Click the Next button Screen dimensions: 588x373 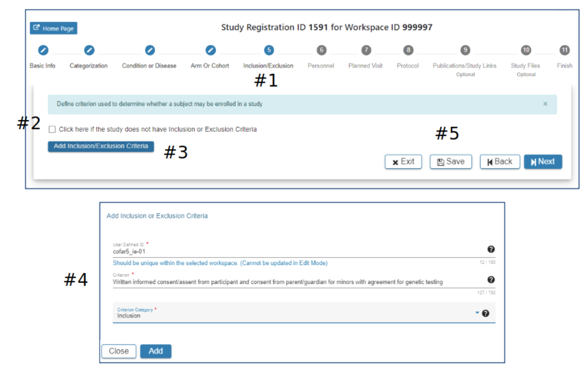click(543, 162)
